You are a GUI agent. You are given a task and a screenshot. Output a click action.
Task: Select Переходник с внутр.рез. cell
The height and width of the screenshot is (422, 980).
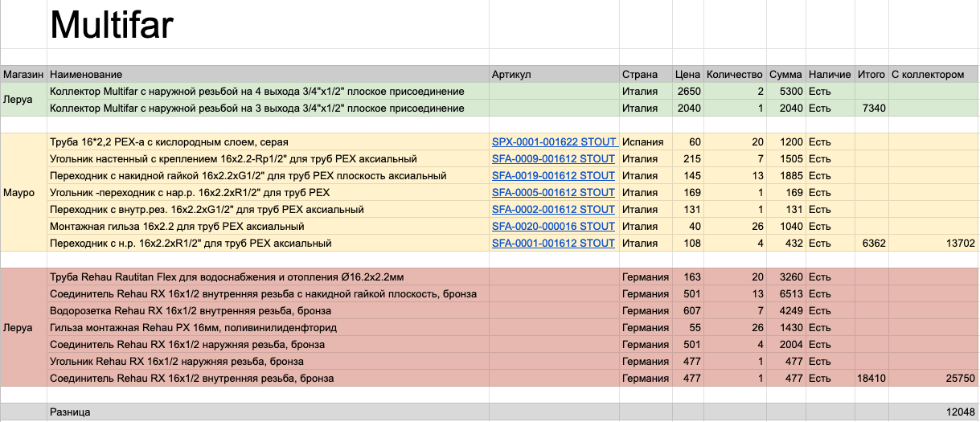pos(269,210)
